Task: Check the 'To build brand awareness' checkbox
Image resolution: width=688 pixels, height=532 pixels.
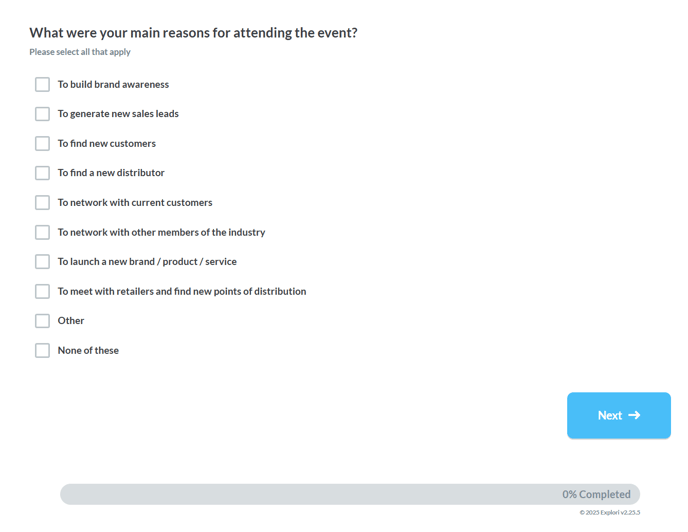Action: point(43,84)
